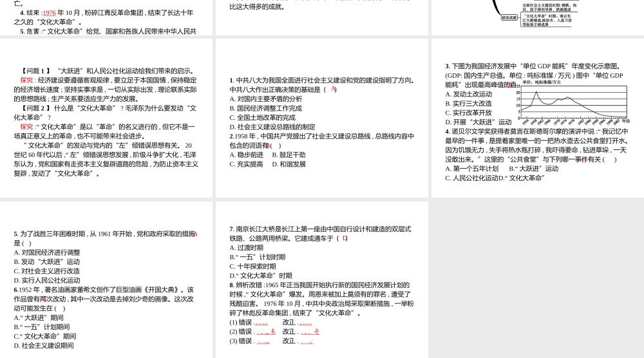The width and height of the screenshot is (644, 358).
Task: Select option C. 十年探索时期
Action: click(253, 267)
